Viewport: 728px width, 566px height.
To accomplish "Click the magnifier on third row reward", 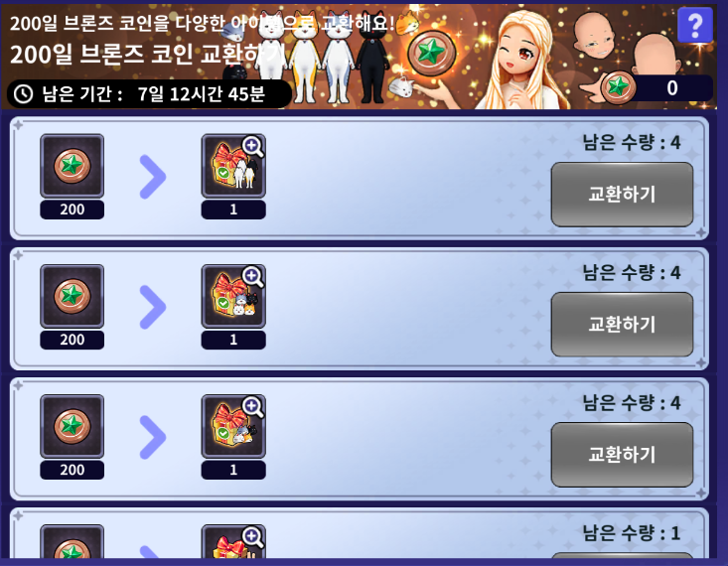I will point(252,407).
